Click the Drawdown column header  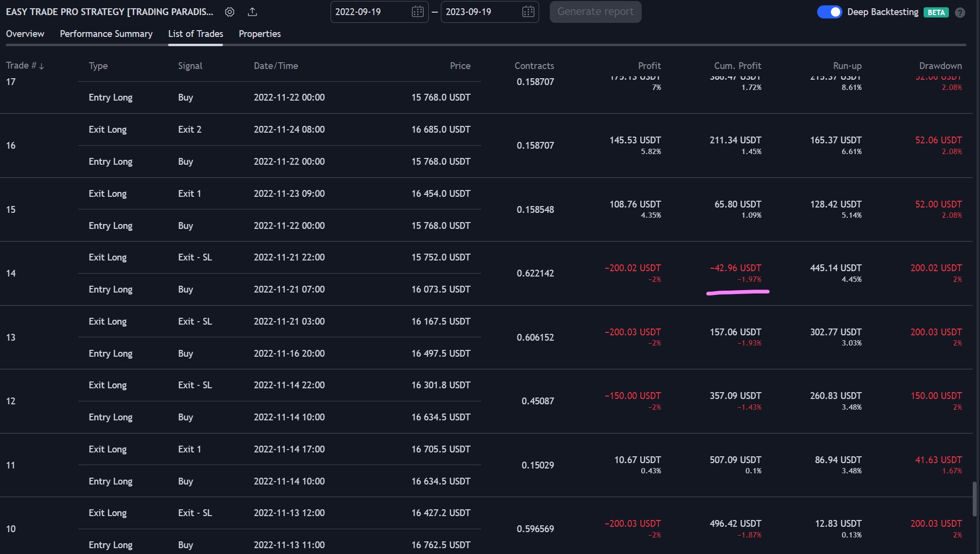pyautogui.click(x=940, y=66)
